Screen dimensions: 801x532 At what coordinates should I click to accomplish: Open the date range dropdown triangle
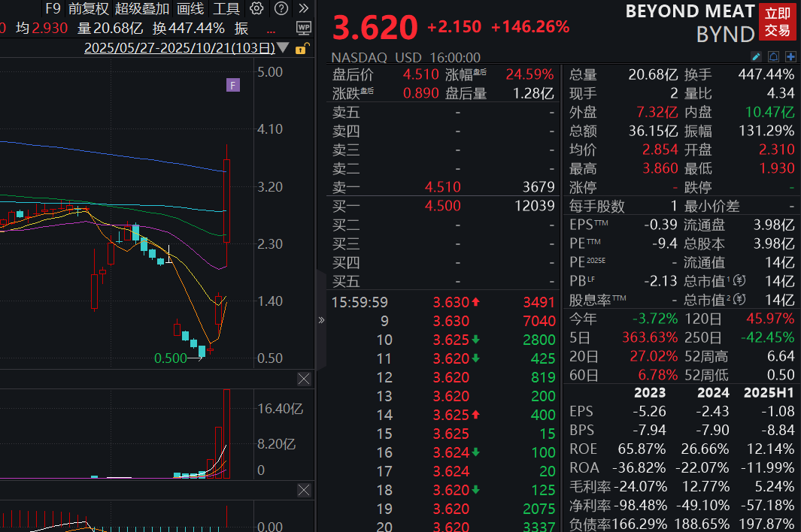click(x=284, y=47)
